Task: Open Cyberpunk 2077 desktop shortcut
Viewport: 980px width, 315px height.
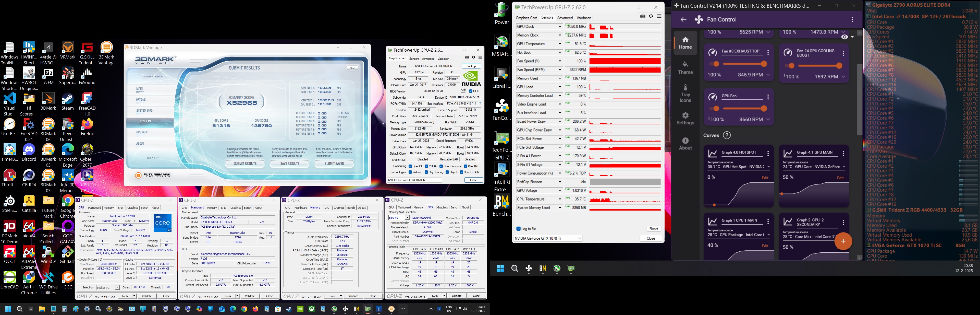Action: coord(87,155)
